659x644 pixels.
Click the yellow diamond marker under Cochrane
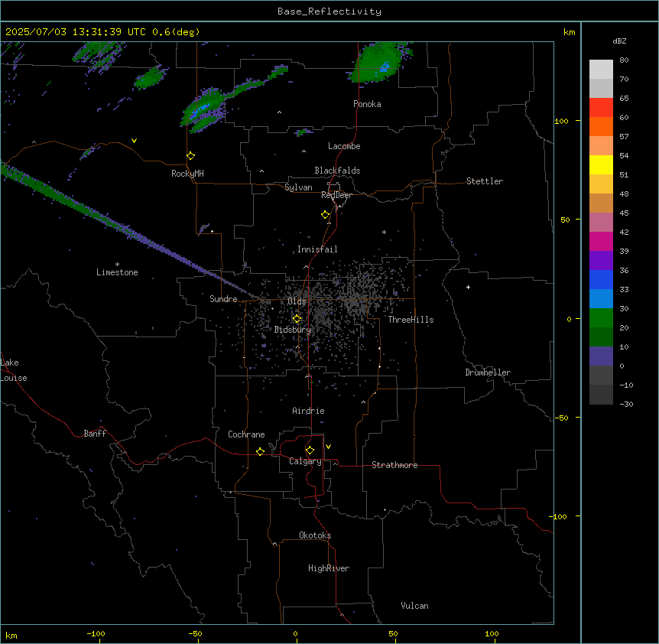pyautogui.click(x=260, y=451)
